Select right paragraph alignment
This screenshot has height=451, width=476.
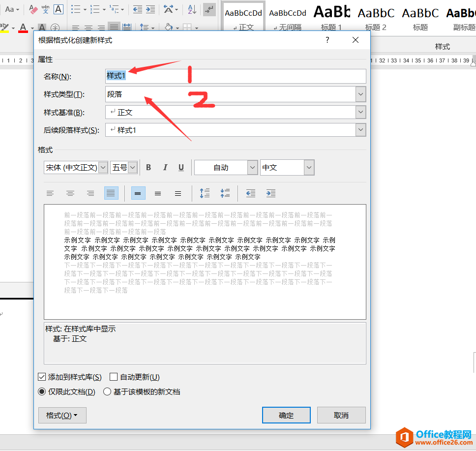(x=90, y=193)
